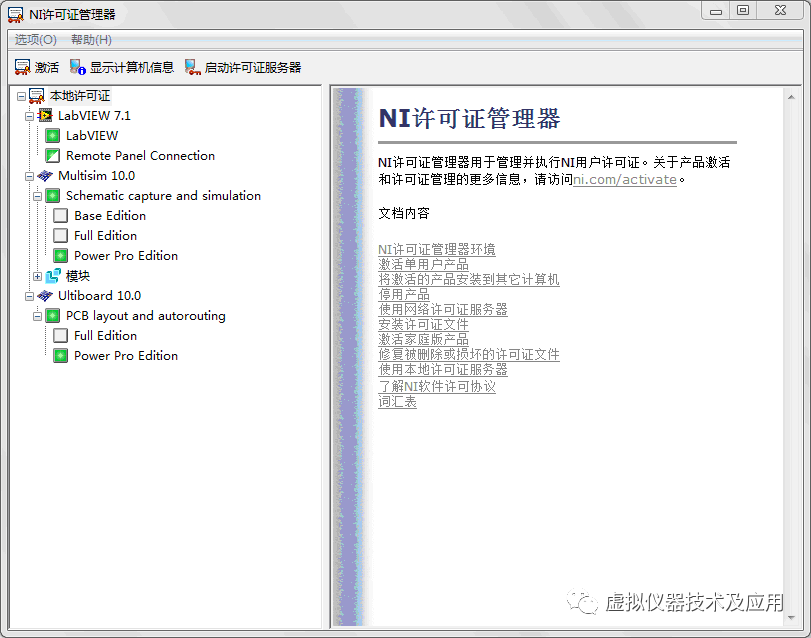Viewport: 811px width, 638px height.
Task: Collapse the Multisim 10.0 tree node
Action: point(29,176)
